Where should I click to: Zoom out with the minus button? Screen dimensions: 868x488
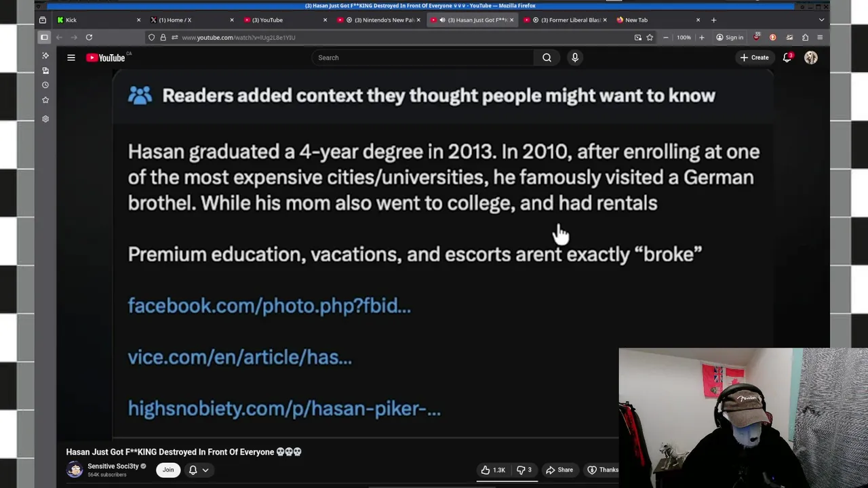[x=666, y=37]
